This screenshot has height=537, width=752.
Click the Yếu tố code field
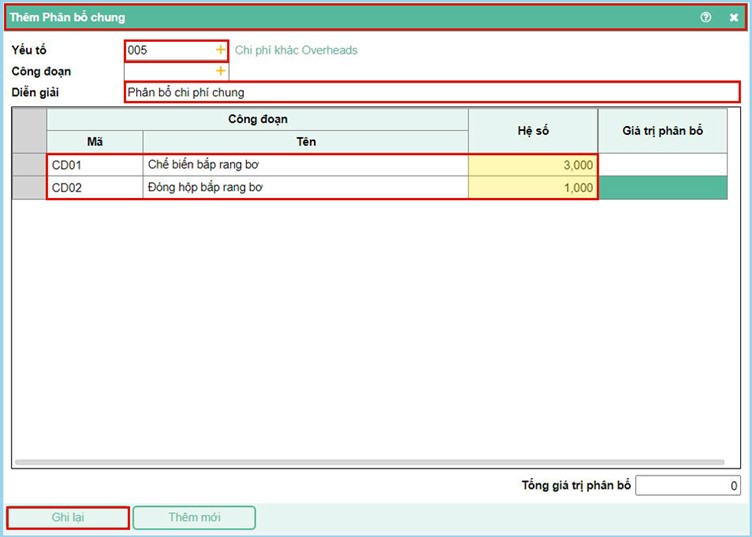click(168, 50)
